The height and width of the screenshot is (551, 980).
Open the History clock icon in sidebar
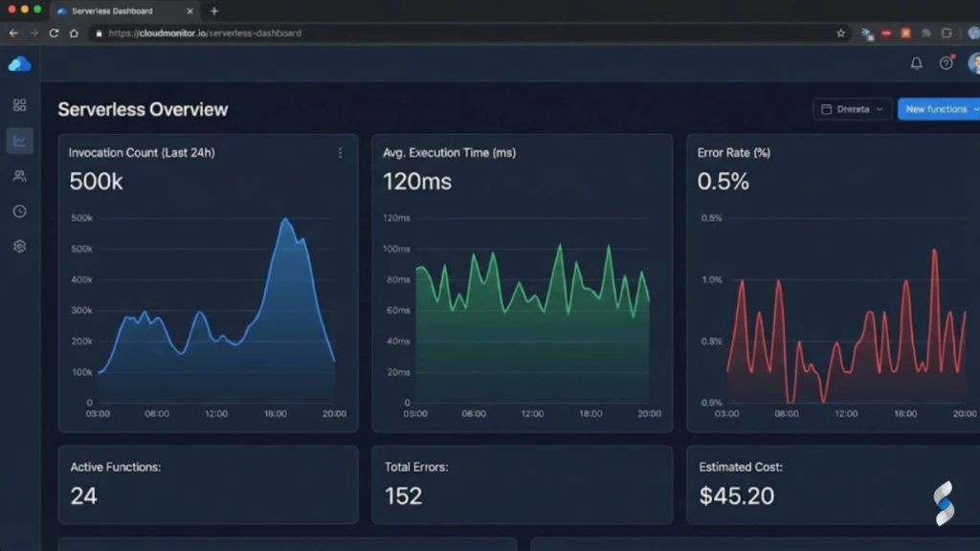20,210
